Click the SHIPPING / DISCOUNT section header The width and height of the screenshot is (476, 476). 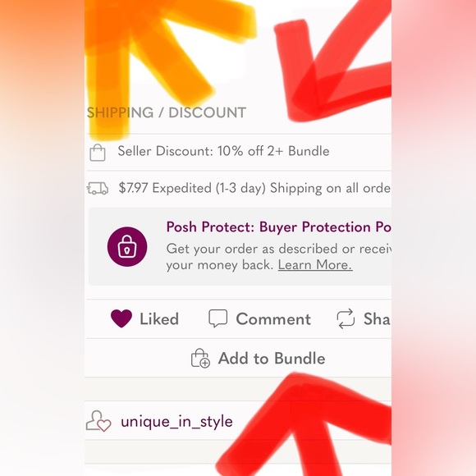(x=167, y=112)
